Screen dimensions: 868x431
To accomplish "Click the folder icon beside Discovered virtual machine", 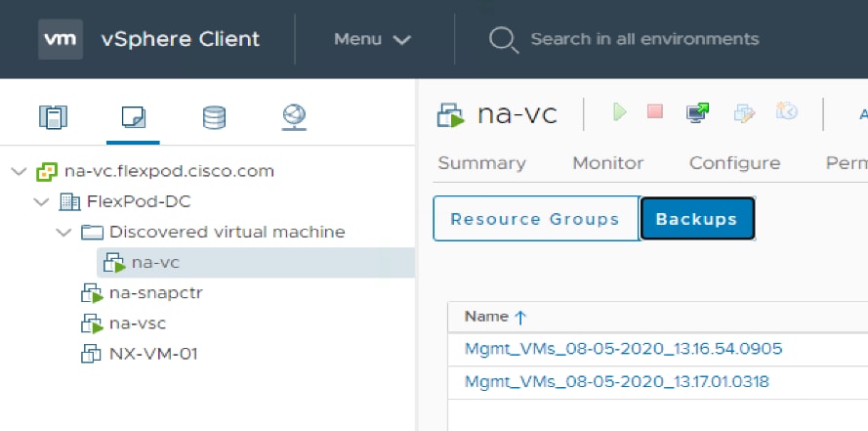I will pyautogui.click(x=93, y=233).
